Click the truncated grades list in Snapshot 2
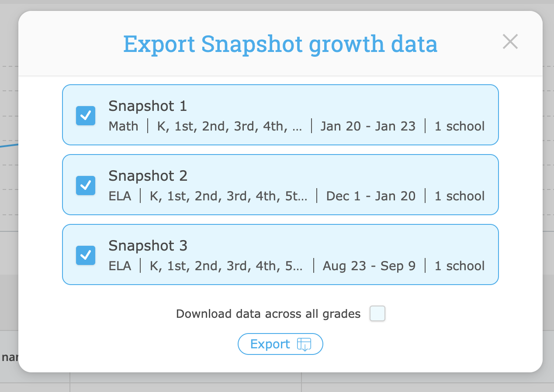Viewport: 554px width, 392px height. click(x=227, y=196)
